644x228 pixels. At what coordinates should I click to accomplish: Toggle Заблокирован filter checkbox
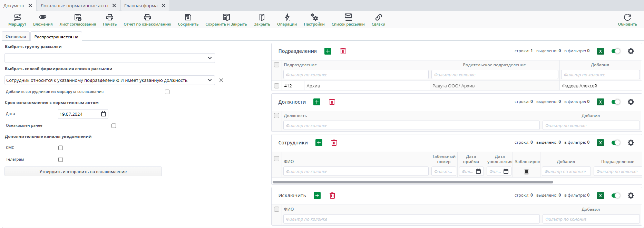527,172
